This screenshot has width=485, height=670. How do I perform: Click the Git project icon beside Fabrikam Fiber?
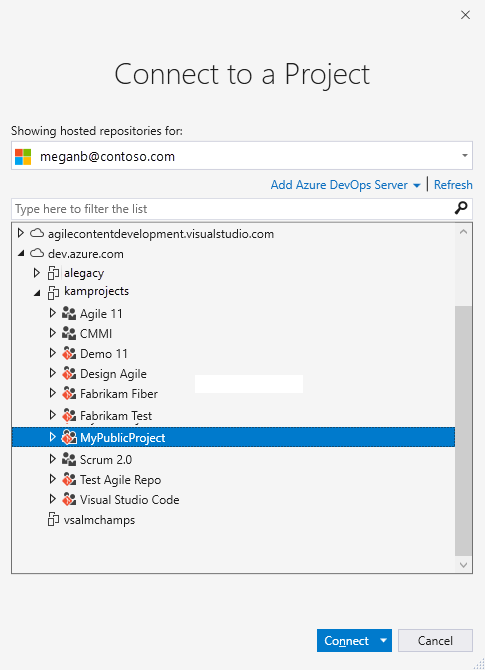(69, 393)
